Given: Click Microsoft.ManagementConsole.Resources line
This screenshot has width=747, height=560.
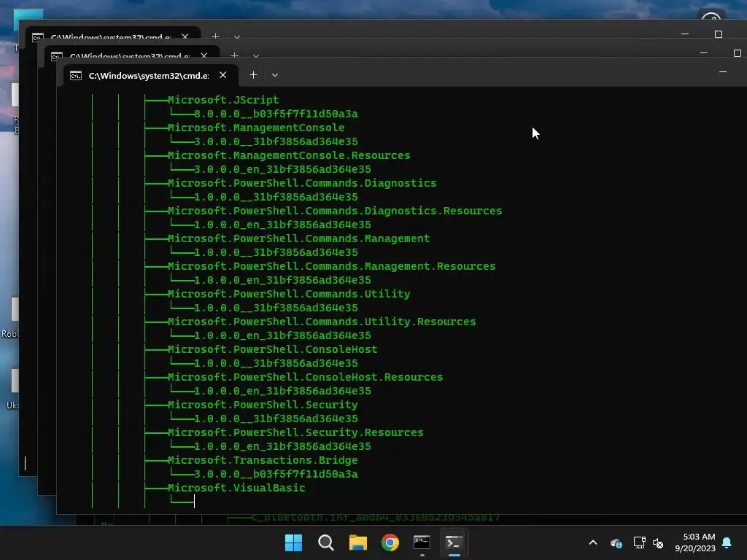Looking at the screenshot, I should [289, 155].
